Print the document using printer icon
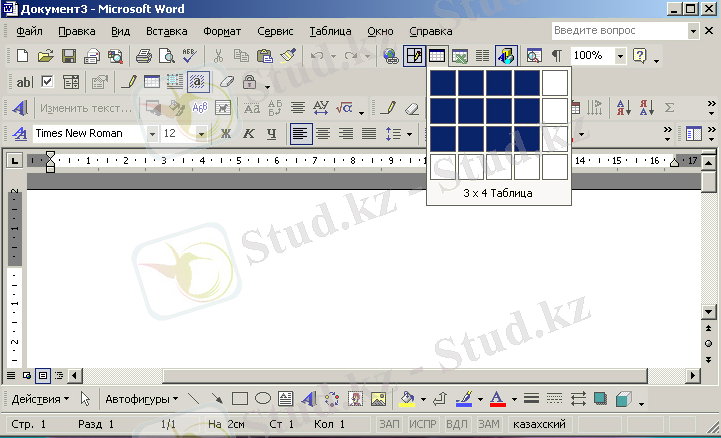 point(144,56)
